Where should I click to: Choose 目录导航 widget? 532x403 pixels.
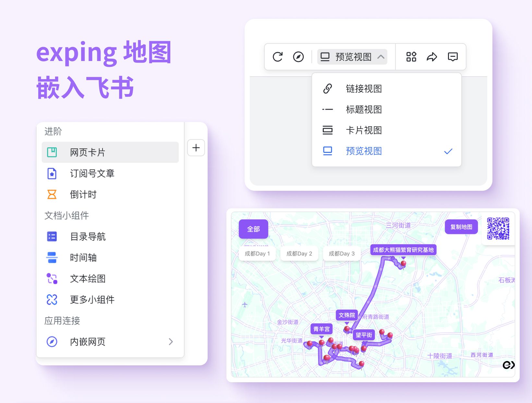click(110, 237)
